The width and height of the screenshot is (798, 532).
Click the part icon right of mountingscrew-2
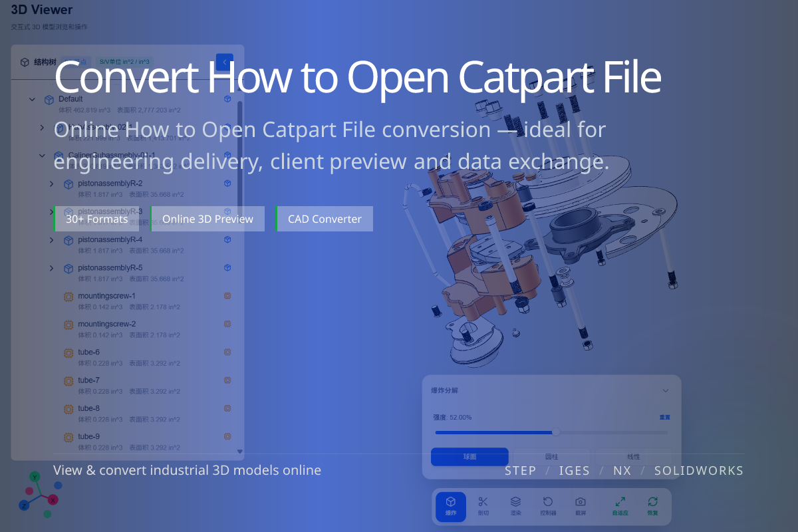coord(227,324)
